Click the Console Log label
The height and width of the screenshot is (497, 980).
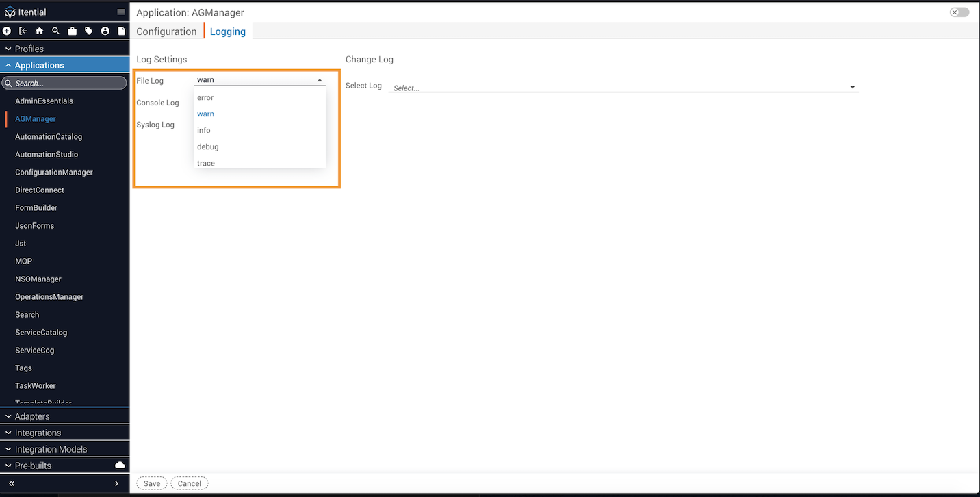[x=157, y=103]
